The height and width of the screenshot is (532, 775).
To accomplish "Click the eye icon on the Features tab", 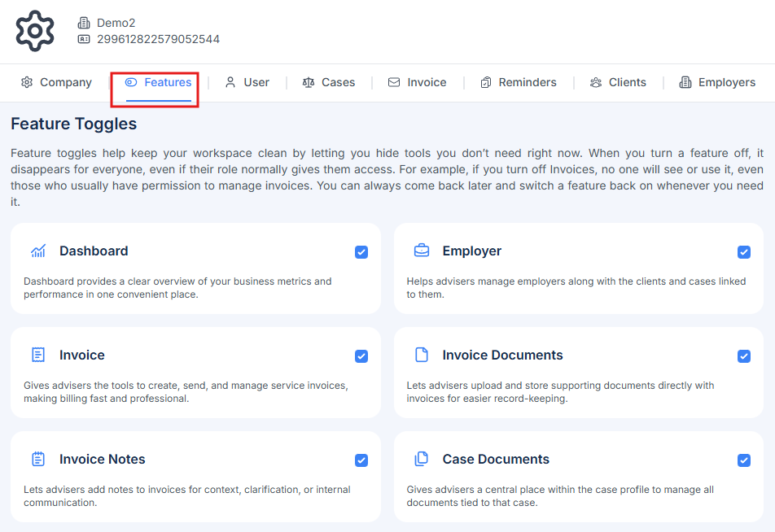I will [131, 81].
